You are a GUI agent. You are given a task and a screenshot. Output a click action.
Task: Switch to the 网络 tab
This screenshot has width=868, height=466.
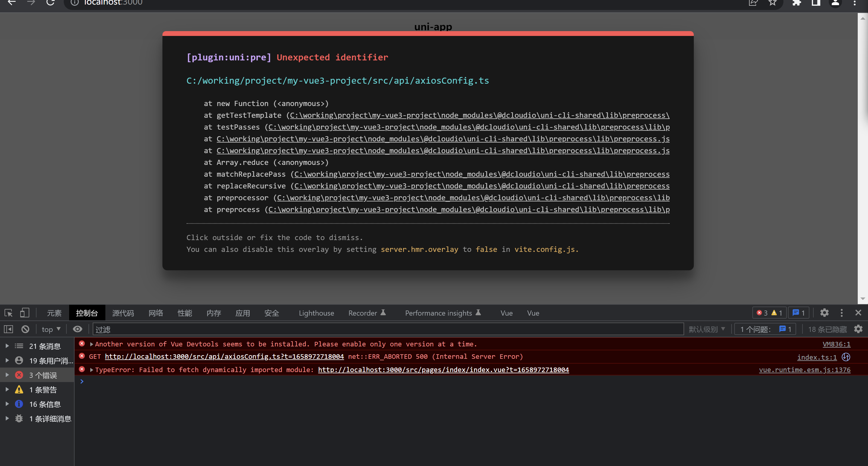click(156, 313)
